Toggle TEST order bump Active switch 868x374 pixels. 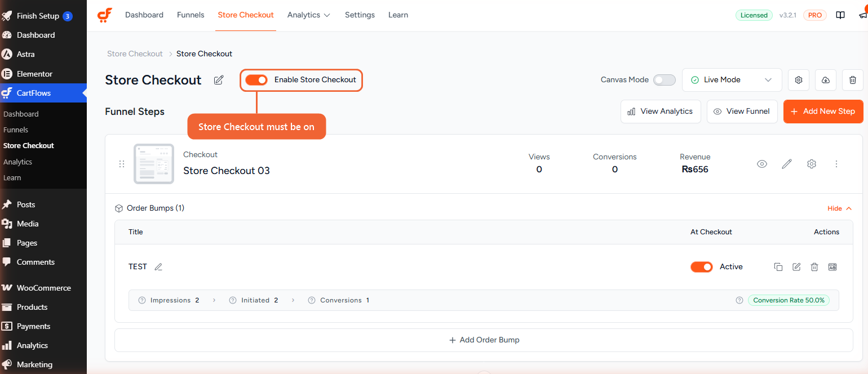tap(702, 267)
